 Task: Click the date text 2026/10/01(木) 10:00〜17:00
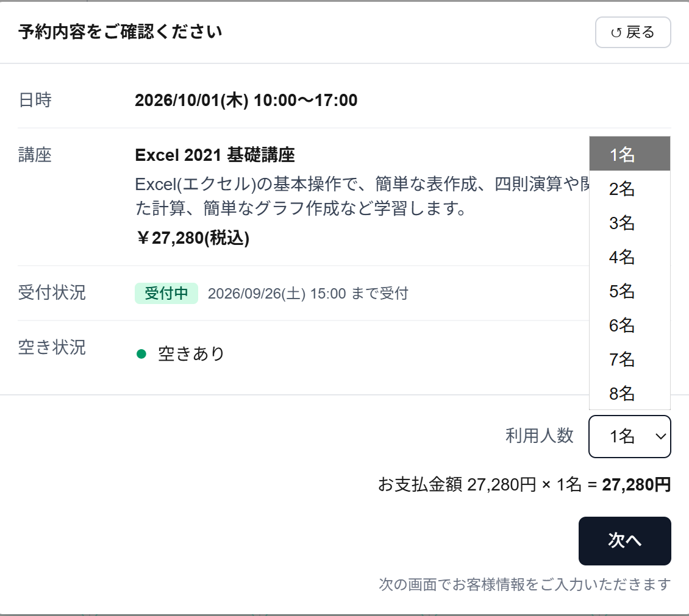click(246, 100)
